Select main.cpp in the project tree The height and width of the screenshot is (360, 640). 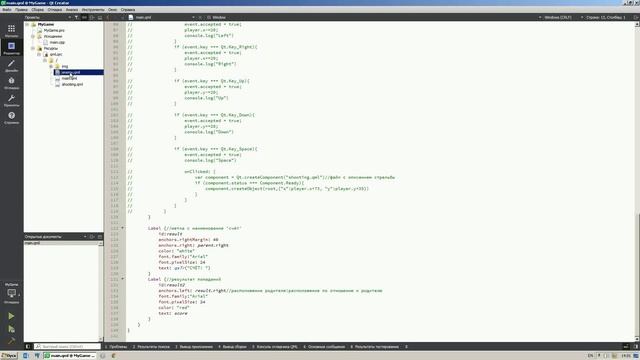pos(57,42)
